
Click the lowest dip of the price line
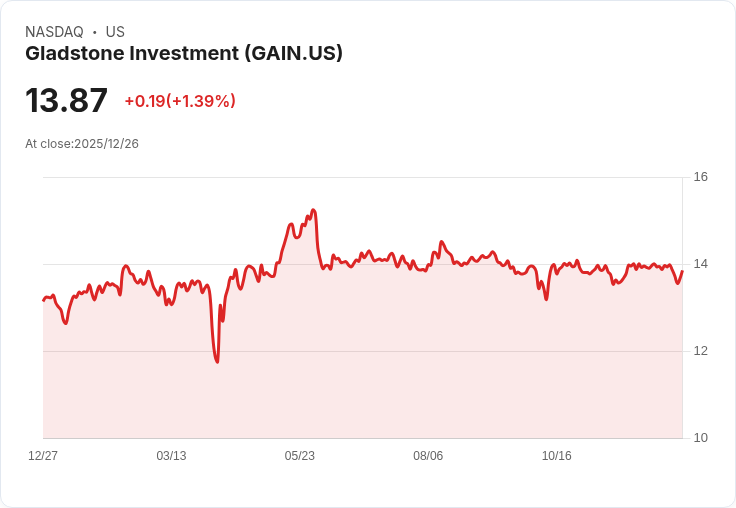click(x=217, y=361)
